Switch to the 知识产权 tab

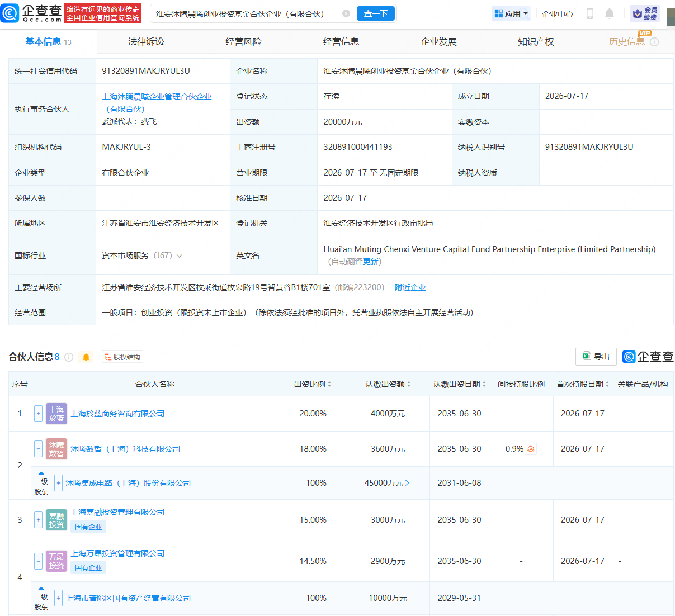[x=536, y=42]
